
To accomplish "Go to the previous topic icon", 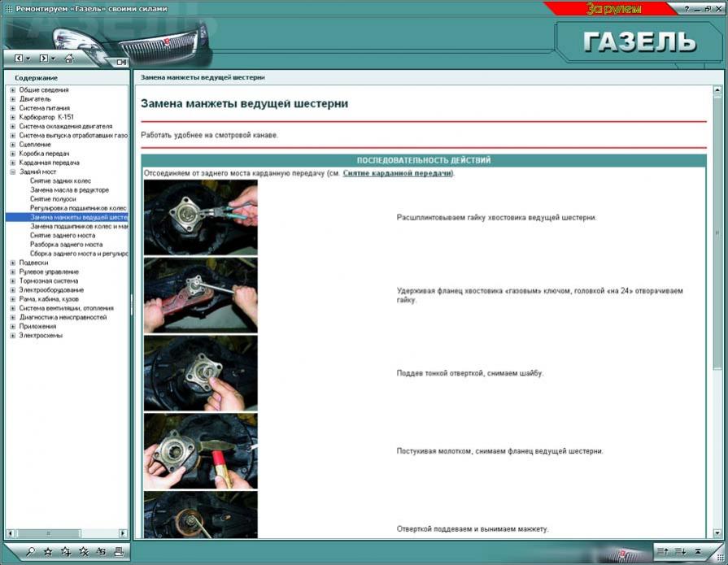I will pos(663,551).
